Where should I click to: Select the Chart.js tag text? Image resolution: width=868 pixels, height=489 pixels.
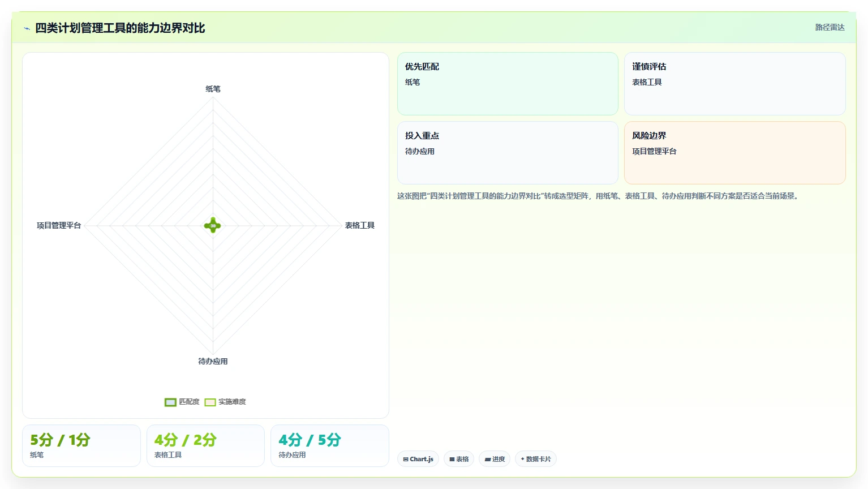(x=422, y=459)
